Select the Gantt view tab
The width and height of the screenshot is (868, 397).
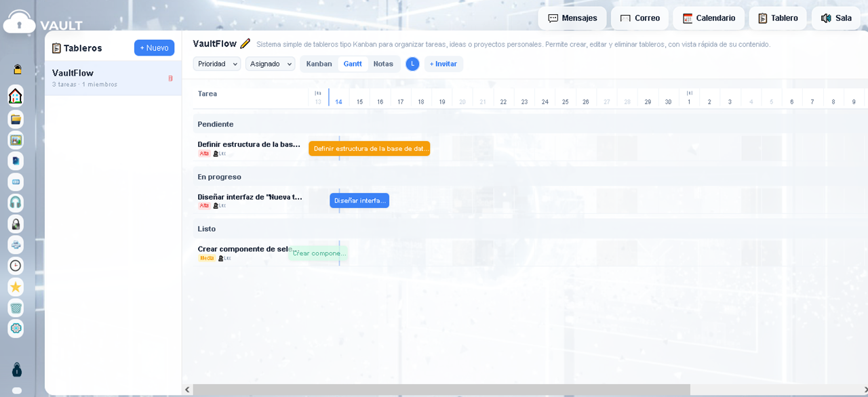pyautogui.click(x=353, y=64)
